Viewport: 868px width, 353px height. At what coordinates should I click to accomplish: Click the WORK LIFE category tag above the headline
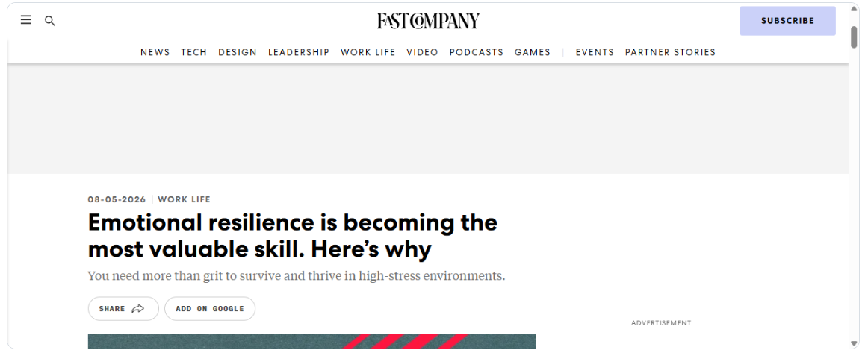(185, 200)
